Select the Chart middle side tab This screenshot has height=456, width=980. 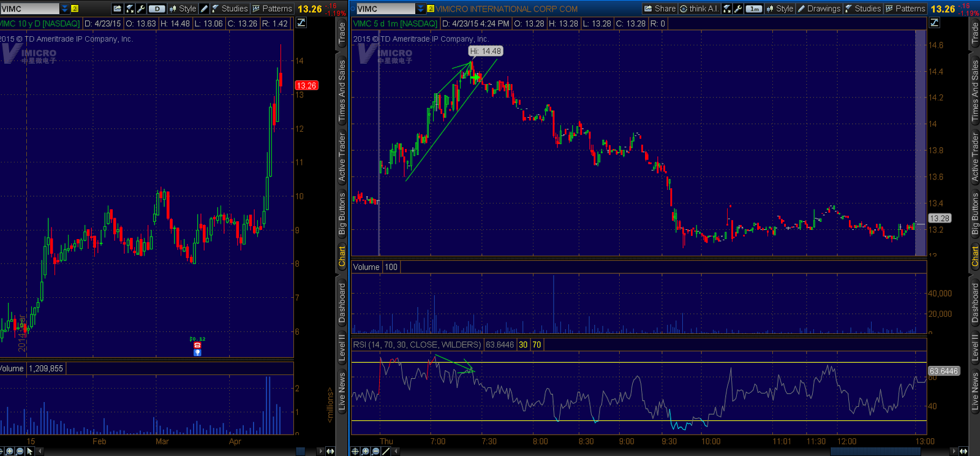pyautogui.click(x=342, y=256)
